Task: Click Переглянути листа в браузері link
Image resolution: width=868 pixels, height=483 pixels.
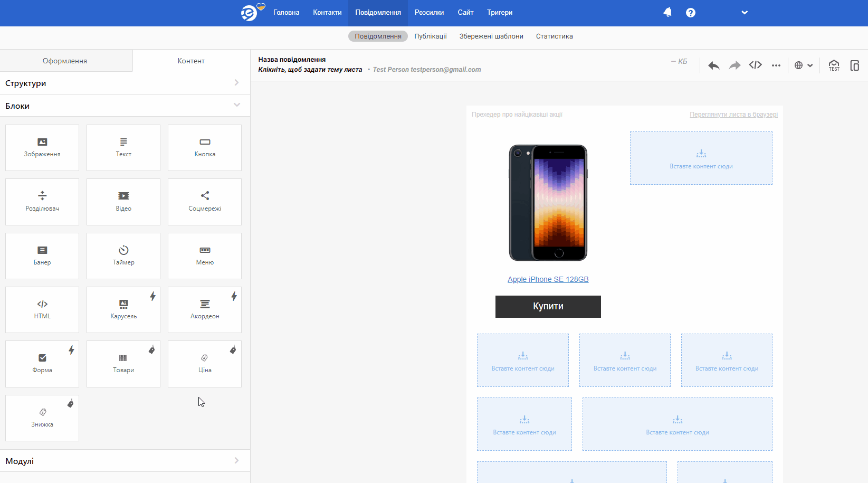Action: tap(733, 115)
